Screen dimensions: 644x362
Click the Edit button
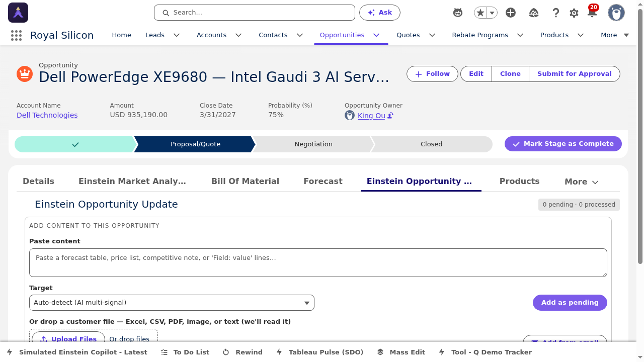pos(476,74)
